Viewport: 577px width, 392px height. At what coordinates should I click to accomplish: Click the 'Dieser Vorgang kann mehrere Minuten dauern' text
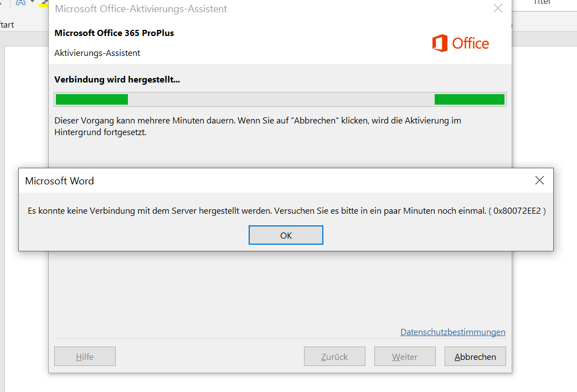pyautogui.click(x=145, y=121)
